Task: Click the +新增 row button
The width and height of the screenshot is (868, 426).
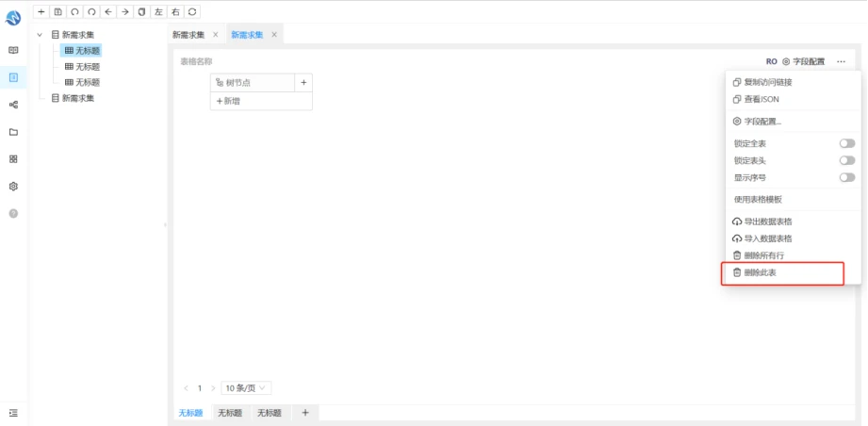Action: click(261, 101)
